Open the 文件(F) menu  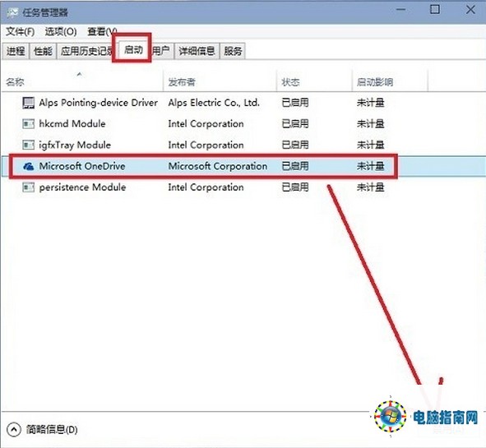point(20,31)
